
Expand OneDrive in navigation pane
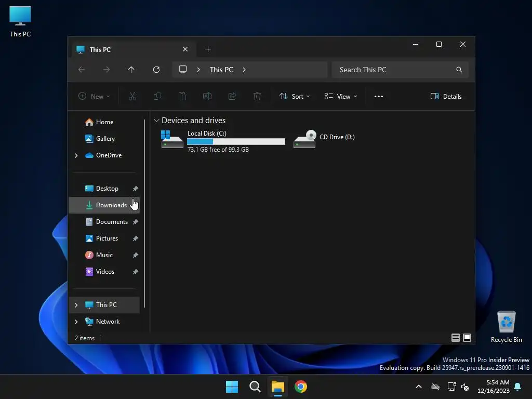76,155
